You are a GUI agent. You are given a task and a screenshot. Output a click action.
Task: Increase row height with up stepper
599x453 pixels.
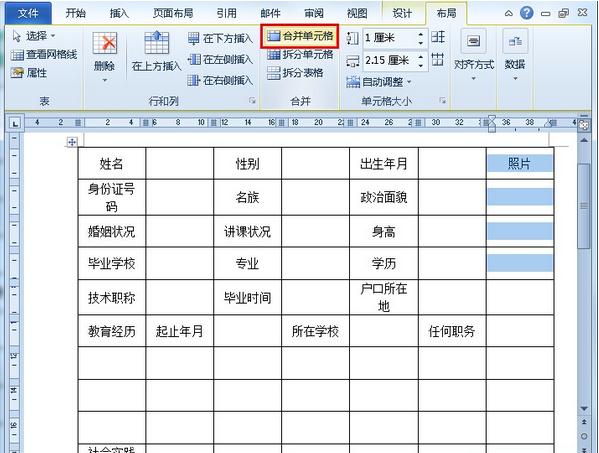[421, 34]
